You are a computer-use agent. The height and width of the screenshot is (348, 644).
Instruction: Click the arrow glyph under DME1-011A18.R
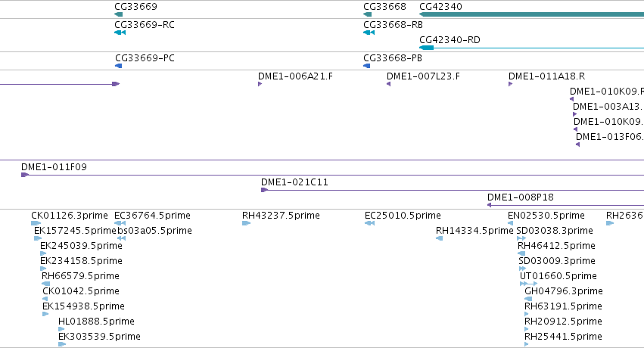[x=511, y=84]
